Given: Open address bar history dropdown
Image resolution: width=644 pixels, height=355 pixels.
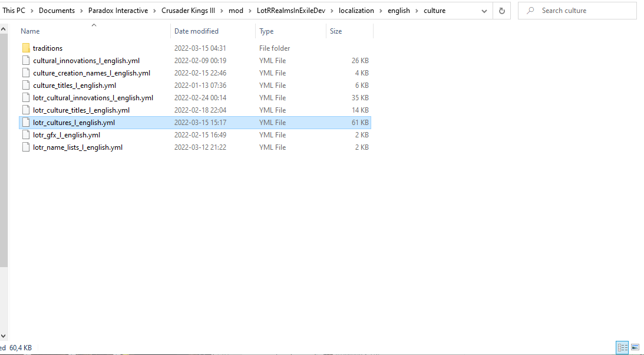Looking at the screenshot, I should pos(484,11).
